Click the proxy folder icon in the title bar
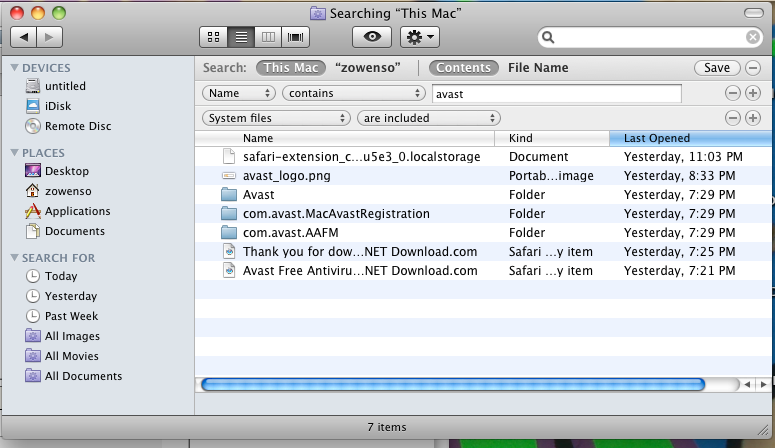 point(317,13)
